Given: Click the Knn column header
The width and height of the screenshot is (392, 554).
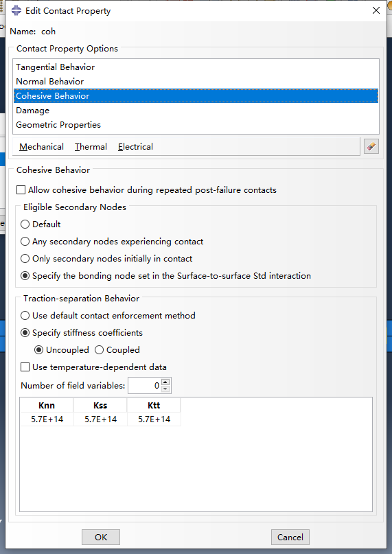Looking at the screenshot, I should pos(47,405).
